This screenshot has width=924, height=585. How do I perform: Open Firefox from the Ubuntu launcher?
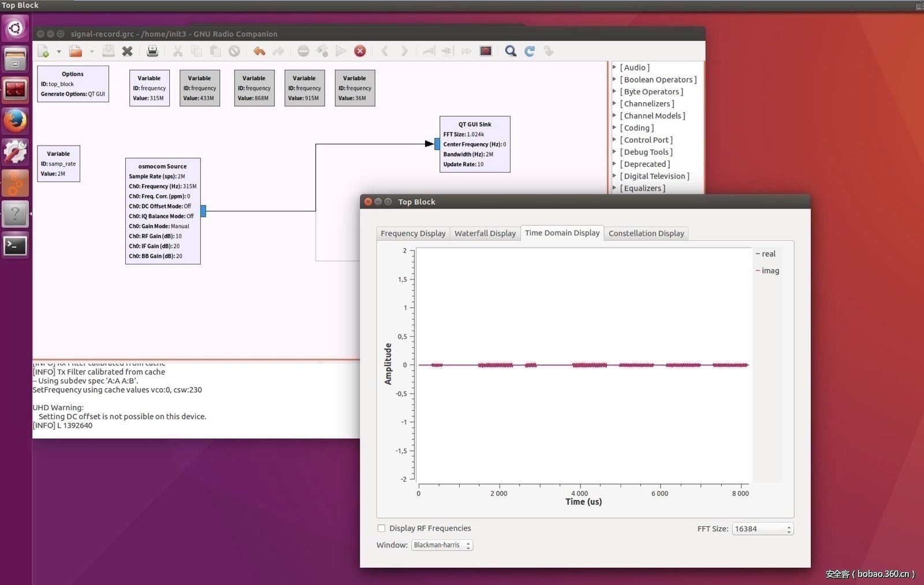tap(15, 121)
